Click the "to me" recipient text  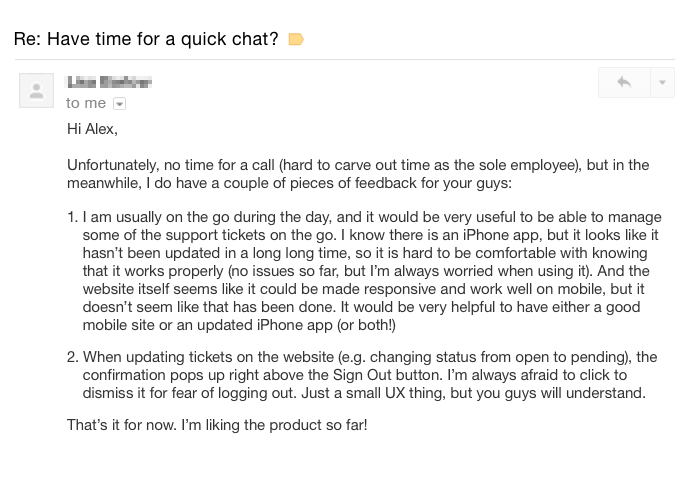(x=86, y=103)
